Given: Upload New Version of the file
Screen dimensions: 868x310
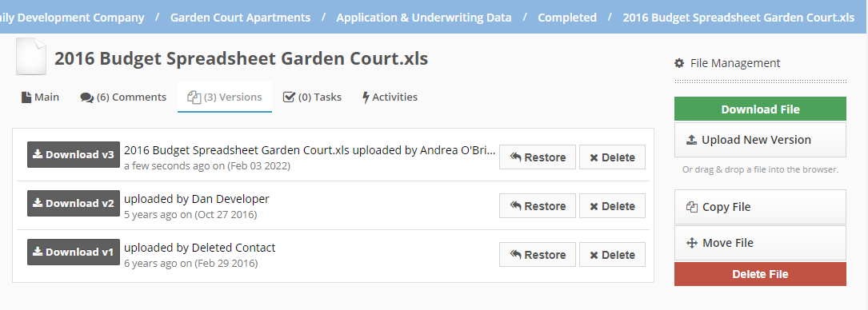Looking at the screenshot, I should coord(760,140).
